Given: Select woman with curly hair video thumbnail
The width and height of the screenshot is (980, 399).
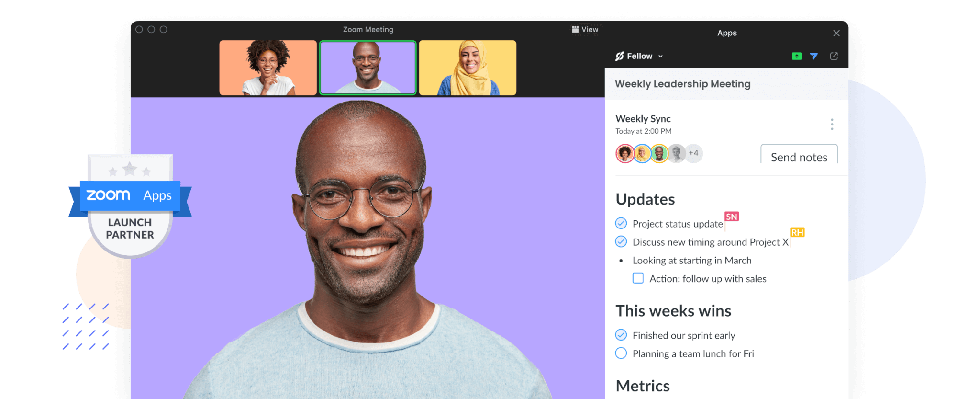Looking at the screenshot, I should [x=268, y=68].
